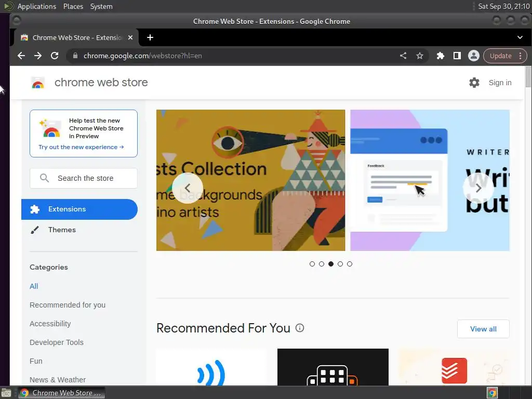
Task: Select the third carousel dot
Action: pos(331,264)
